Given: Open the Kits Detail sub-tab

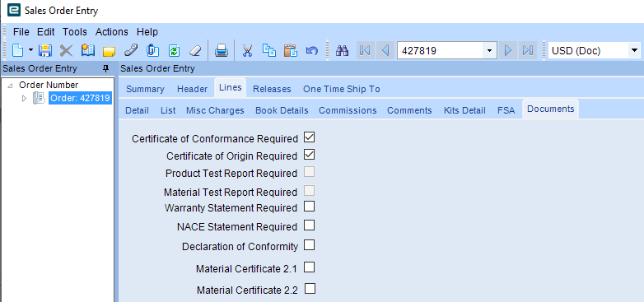Looking at the screenshot, I should (464, 110).
